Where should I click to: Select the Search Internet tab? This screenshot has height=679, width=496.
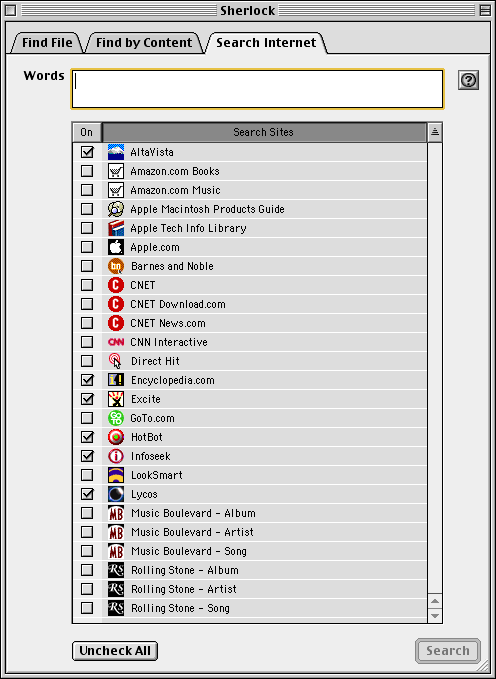point(266,43)
